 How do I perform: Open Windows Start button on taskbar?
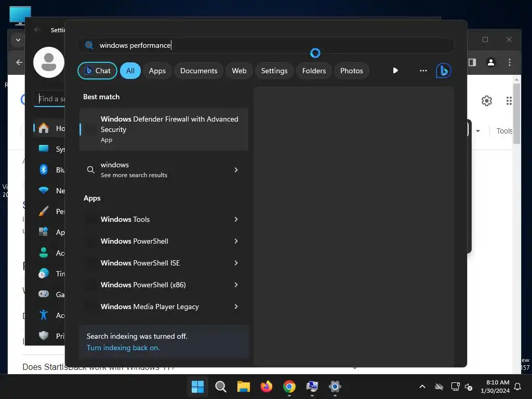coord(197,387)
